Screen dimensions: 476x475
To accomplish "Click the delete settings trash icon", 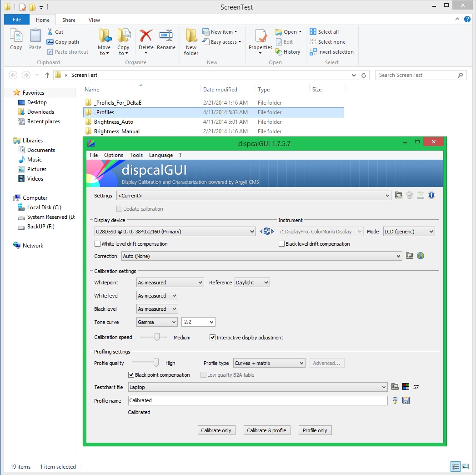I will point(410,195).
